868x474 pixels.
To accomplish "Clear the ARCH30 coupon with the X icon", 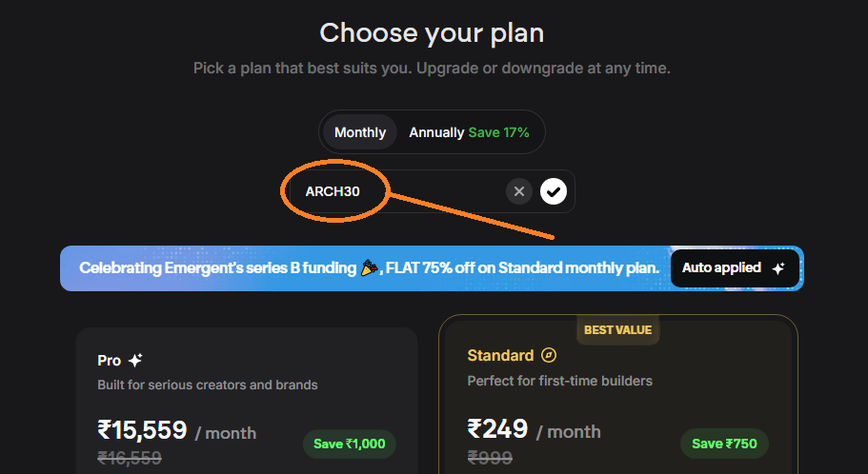I will tap(518, 191).
